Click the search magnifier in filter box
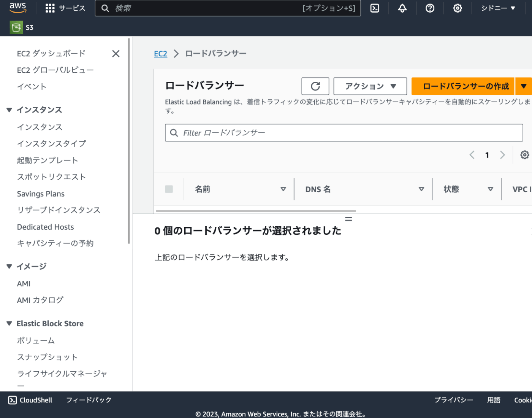Viewport: 532px width, 418px height. pos(174,133)
